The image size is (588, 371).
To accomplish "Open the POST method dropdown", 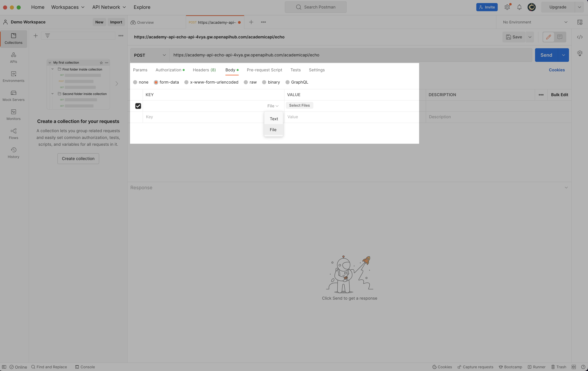I will click(x=150, y=55).
